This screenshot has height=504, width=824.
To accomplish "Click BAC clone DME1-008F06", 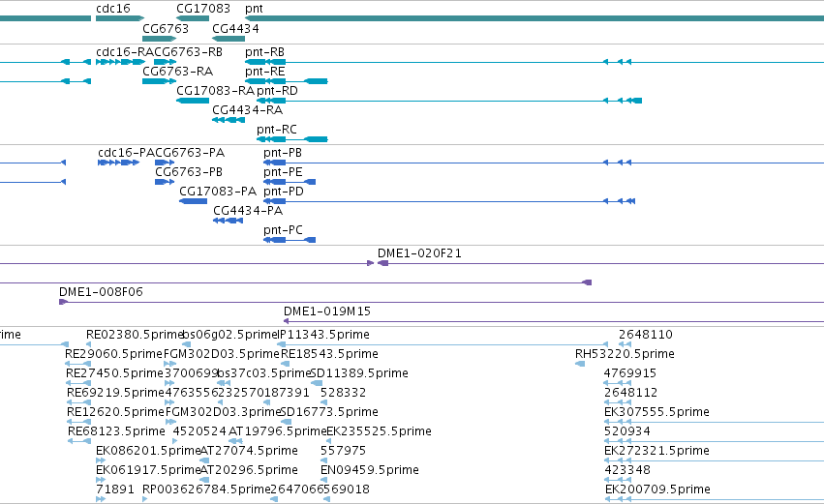I will click(101, 292).
